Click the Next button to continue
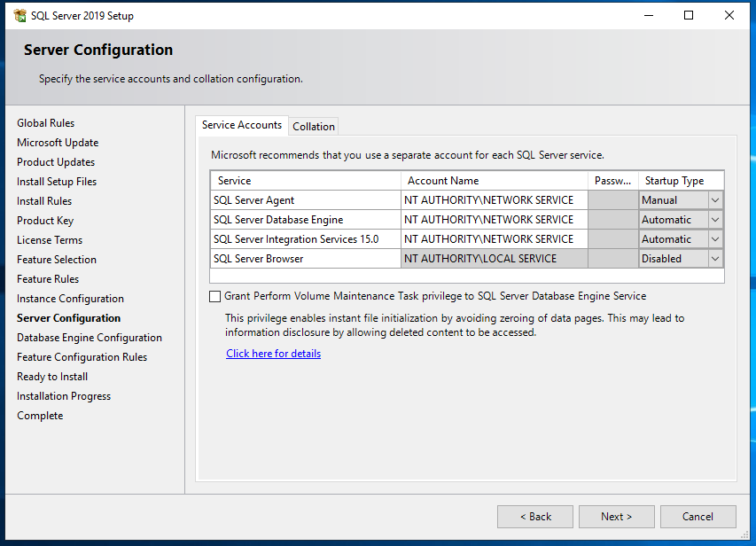Screen dimensions: 756x546 pyautogui.click(x=616, y=516)
